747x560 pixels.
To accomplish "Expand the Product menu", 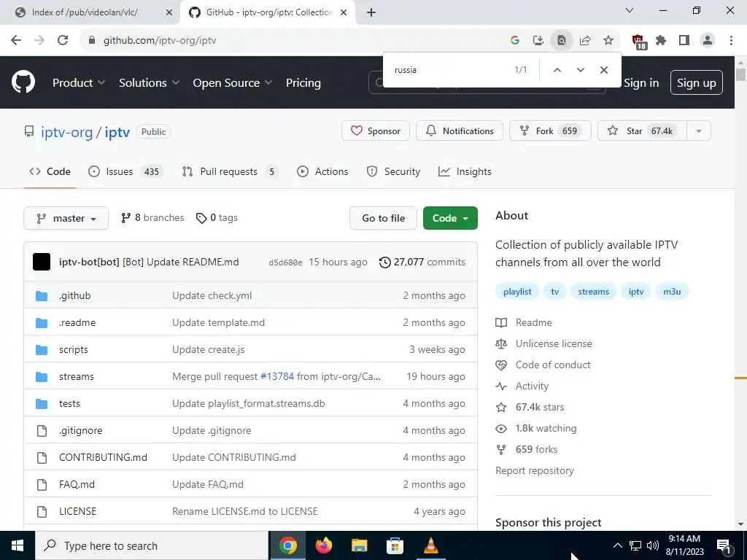I will tap(79, 83).
